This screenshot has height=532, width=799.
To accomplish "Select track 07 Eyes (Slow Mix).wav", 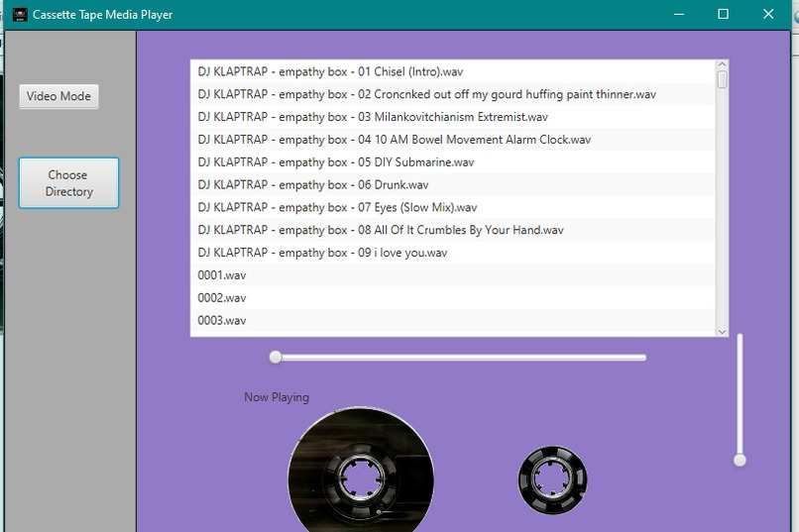I will 452,207.
